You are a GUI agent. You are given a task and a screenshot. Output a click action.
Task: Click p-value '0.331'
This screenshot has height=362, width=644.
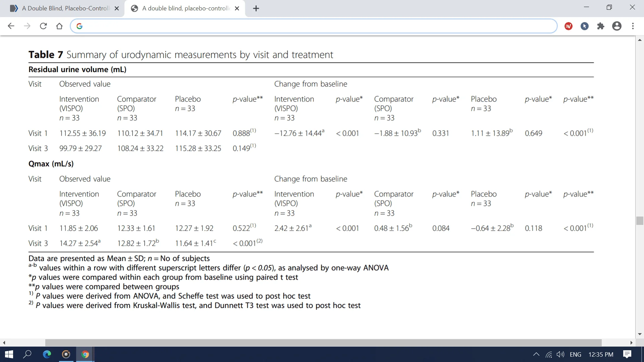pyautogui.click(x=441, y=133)
